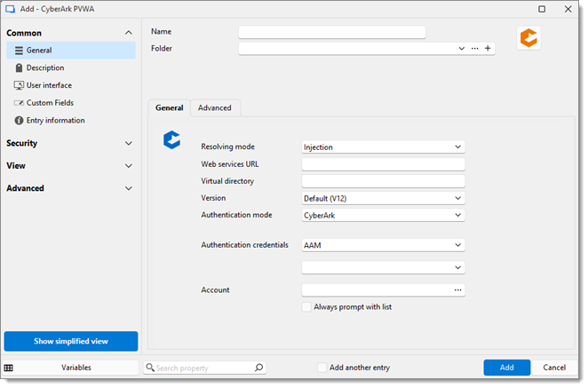Enable Always prompt with list checkbox
Image resolution: width=588 pixels, height=388 pixels.
click(306, 307)
